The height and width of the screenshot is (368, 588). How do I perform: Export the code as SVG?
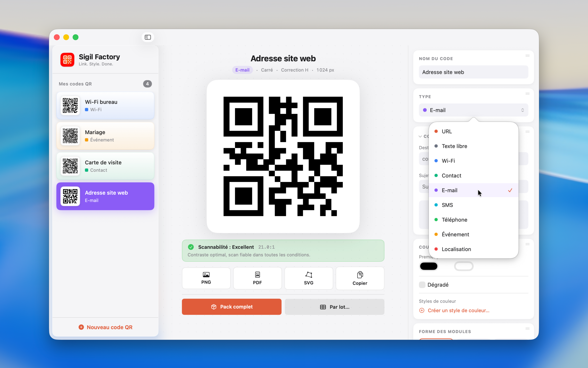[308, 278]
